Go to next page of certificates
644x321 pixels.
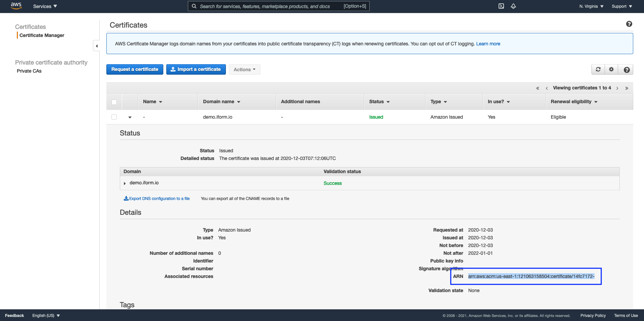(617, 88)
